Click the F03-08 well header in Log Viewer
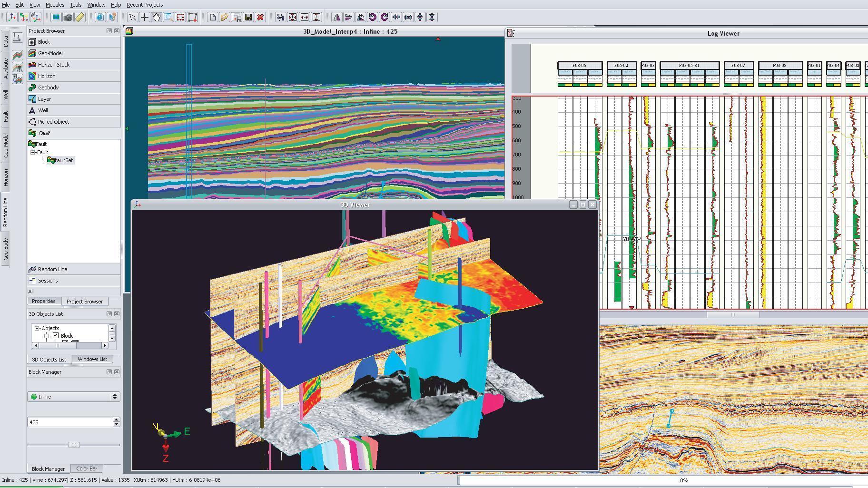Viewport: 868px width, 488px height. 779,65
